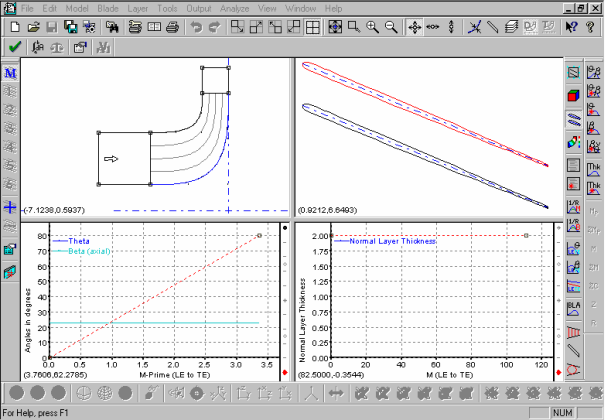
Task: Toggle the Beta (axial) legend entry
Action: tap(90, 251)
